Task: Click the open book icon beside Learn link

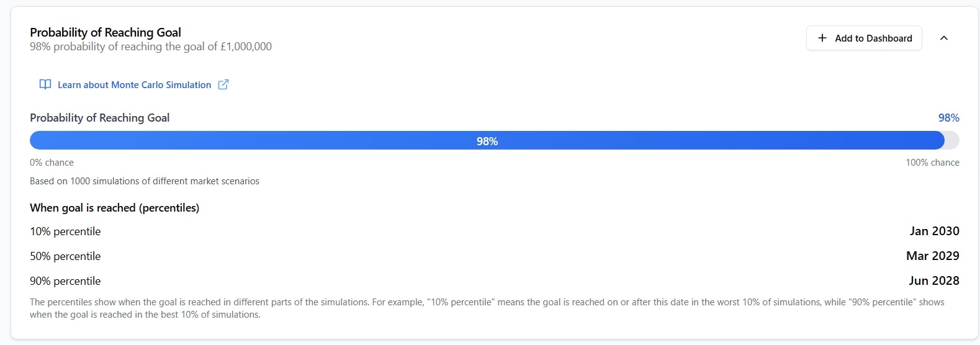Action: click(45, 84)
